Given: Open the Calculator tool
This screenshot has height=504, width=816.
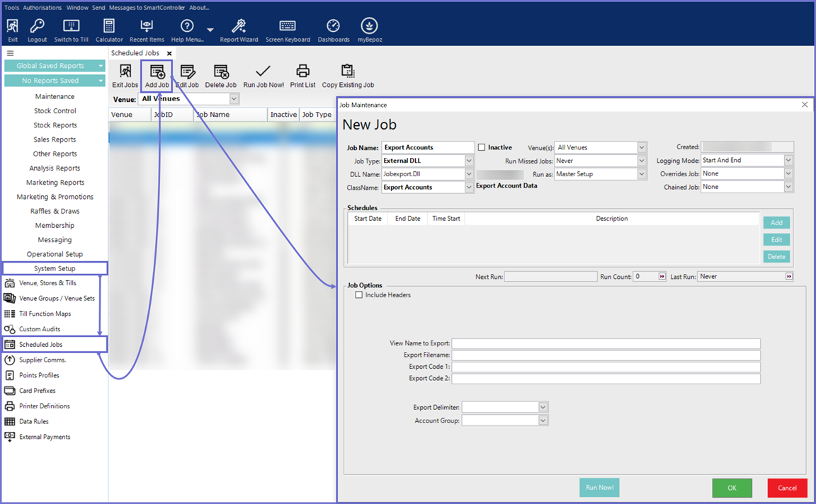Looking at the screenshot, I should (x=109, y=26).
